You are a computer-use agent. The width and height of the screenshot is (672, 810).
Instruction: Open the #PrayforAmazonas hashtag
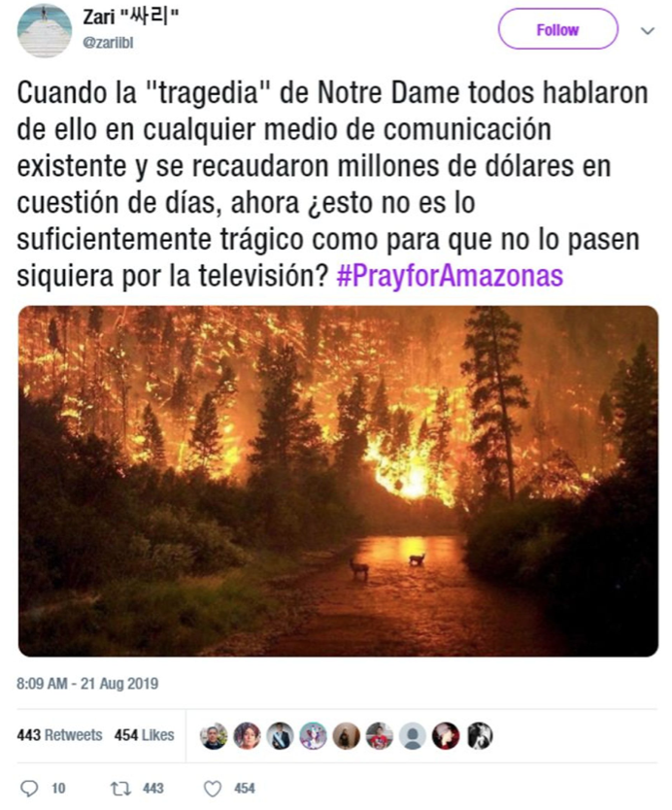[x=450, y=276]
